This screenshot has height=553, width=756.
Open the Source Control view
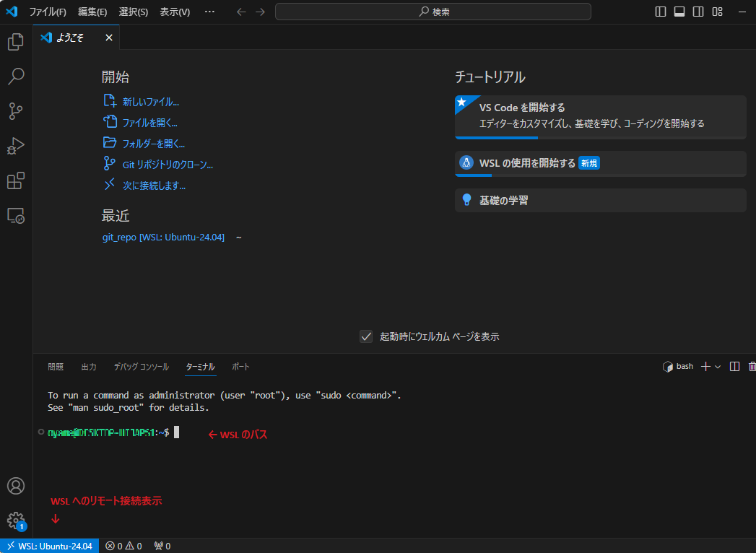(x=16, y=110)
